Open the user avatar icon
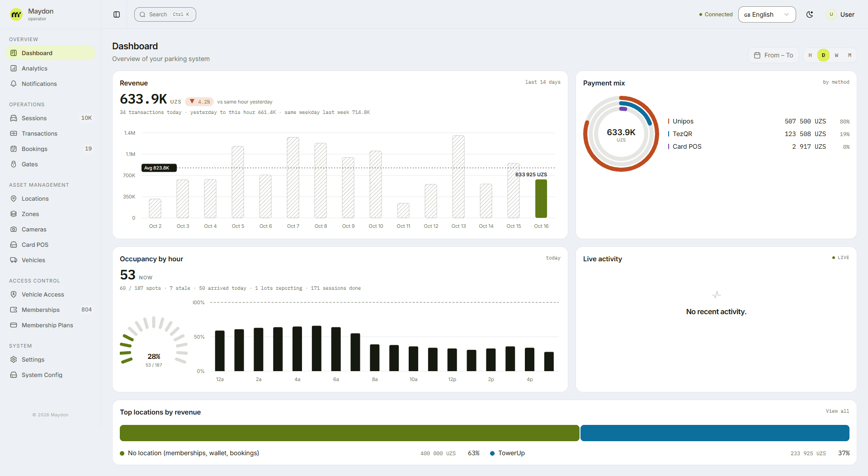This screenshot has height=476, width=868. click(831, 14)
